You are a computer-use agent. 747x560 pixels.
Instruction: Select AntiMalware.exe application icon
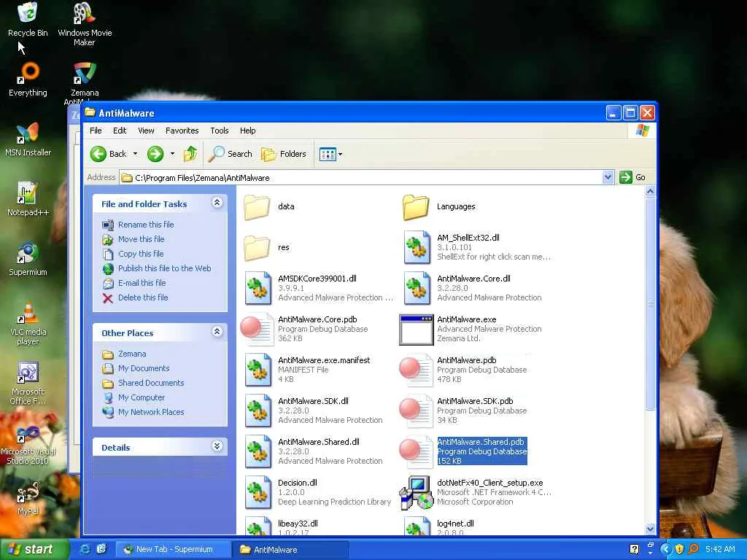417,329
